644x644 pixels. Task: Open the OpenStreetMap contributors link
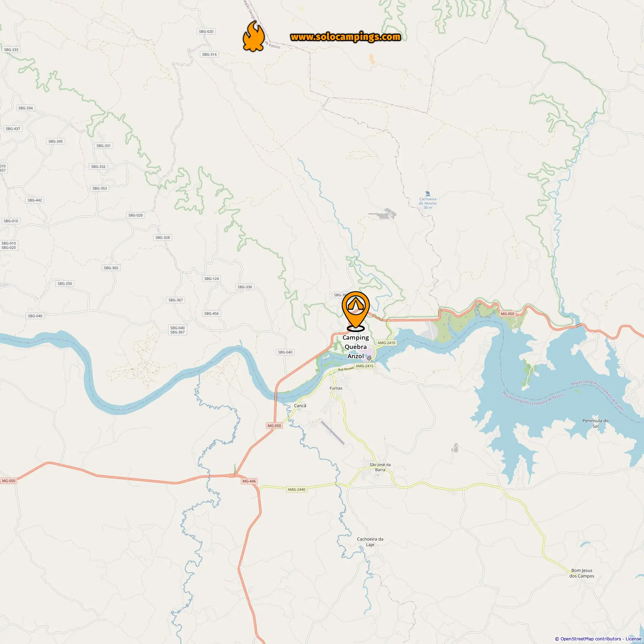click(591, 639)
